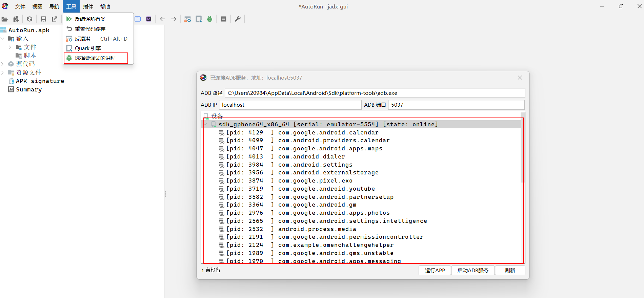Click the save floppy disk toolbar icon
The height and width of the screenshot is (298, 644).
pyautogui.click(x=43, y=19)
